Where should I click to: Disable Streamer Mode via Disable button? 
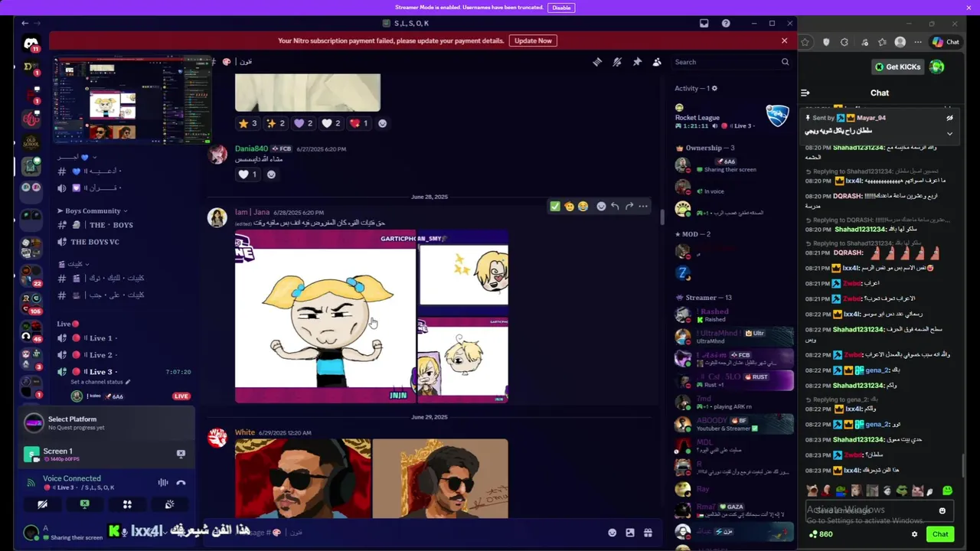(561, 8)
